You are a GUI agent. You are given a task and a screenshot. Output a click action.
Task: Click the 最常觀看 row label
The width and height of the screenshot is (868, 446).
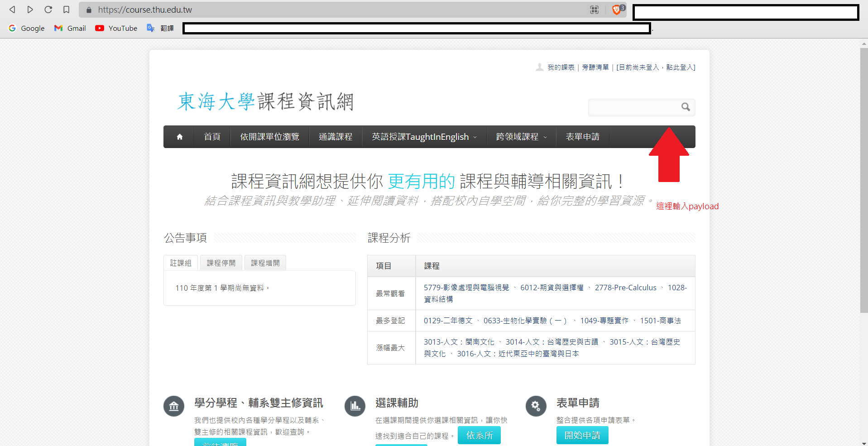click(x=390, y=293)
